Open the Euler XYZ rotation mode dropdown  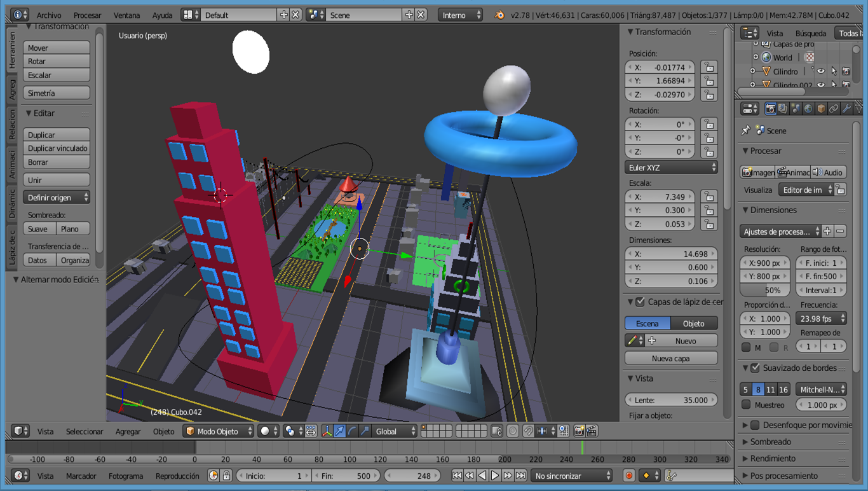click(x=671, y=167)
